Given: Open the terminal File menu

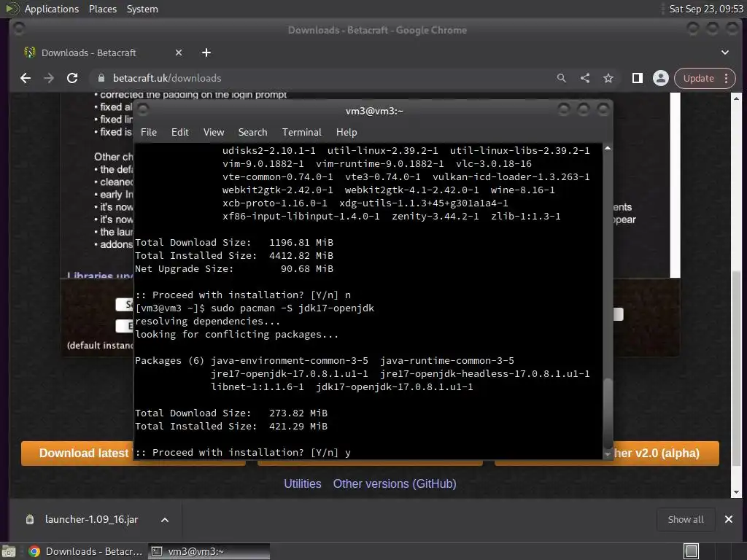Looking at the screenshot, I should tap(149, 133).
